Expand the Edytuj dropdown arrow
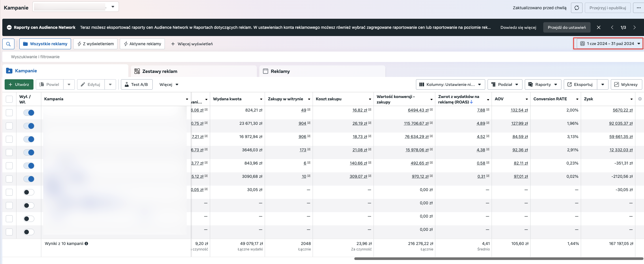 (110, 84)
